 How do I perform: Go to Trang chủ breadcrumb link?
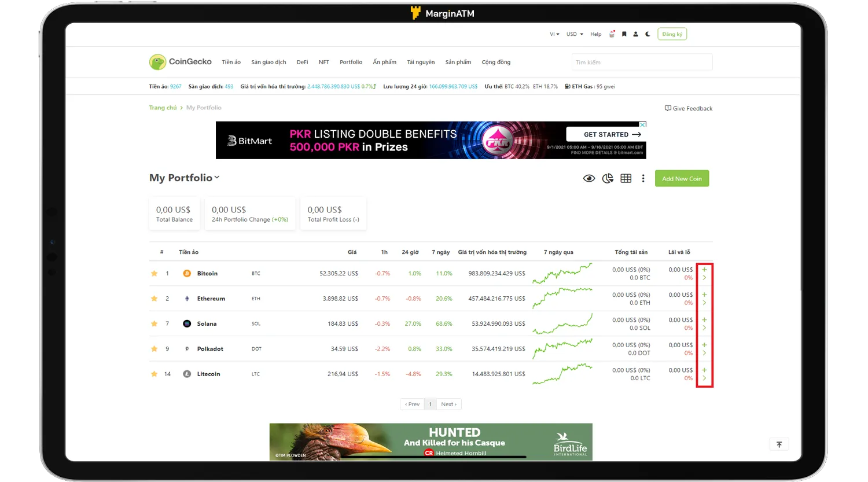coord(163,108)
